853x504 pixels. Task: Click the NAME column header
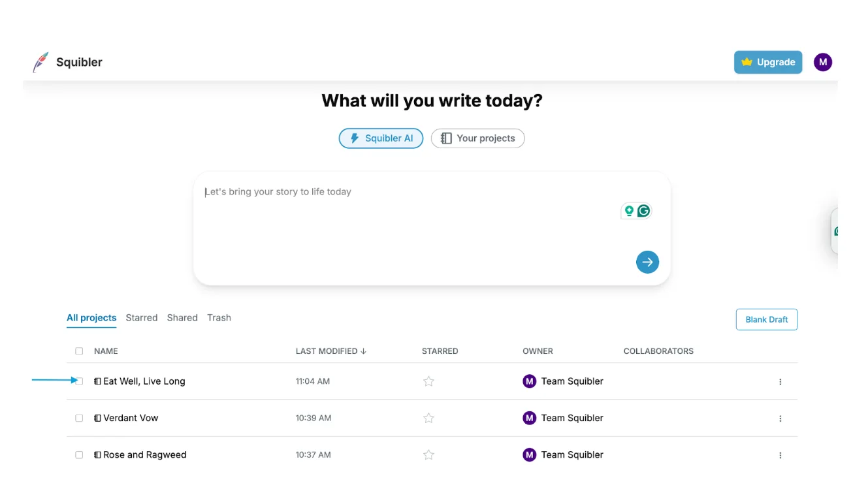[x=106, y=351]
